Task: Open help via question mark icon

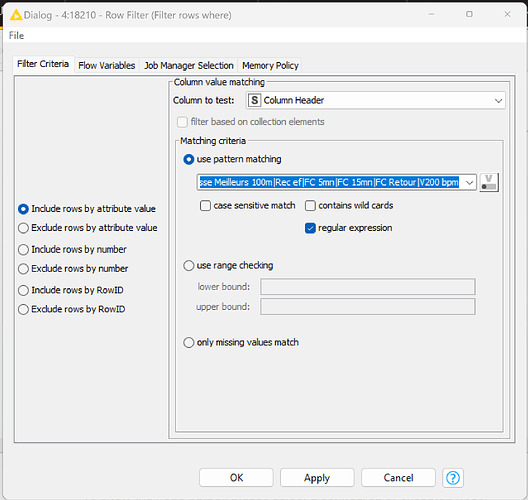Action: (x=453, y=477)
